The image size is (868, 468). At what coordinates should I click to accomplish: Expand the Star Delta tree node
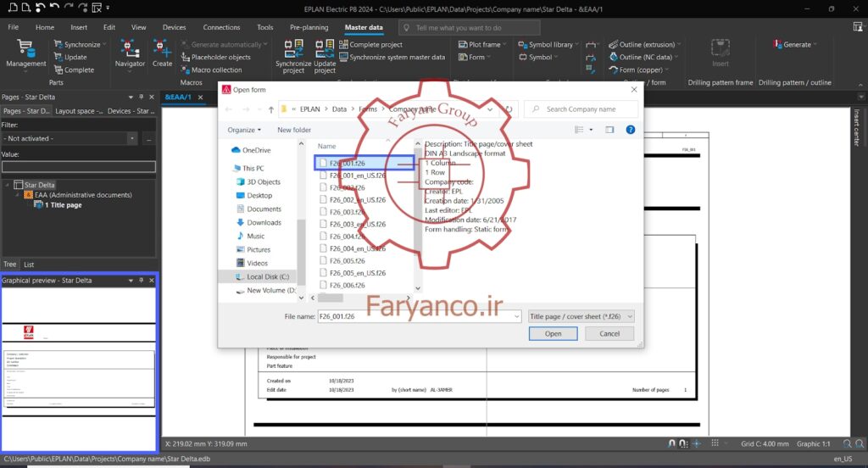pyautogui.click(x=7, y=185)
